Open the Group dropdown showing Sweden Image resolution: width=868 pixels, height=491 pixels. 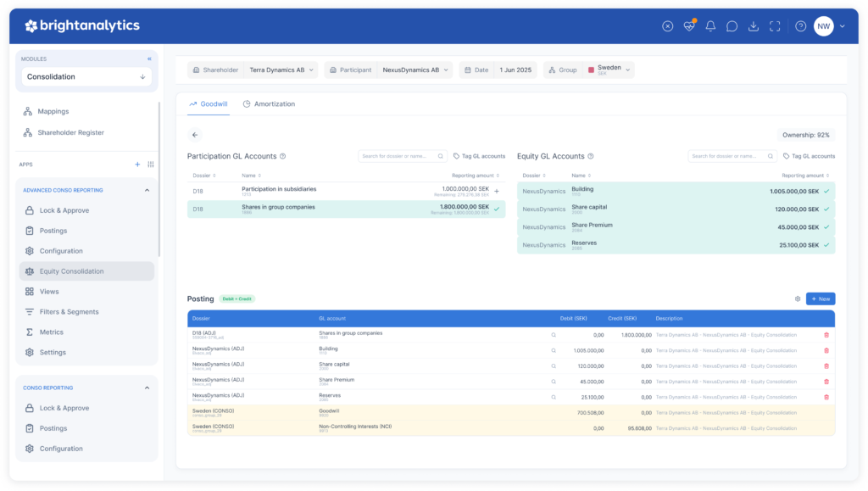(609, 70)
